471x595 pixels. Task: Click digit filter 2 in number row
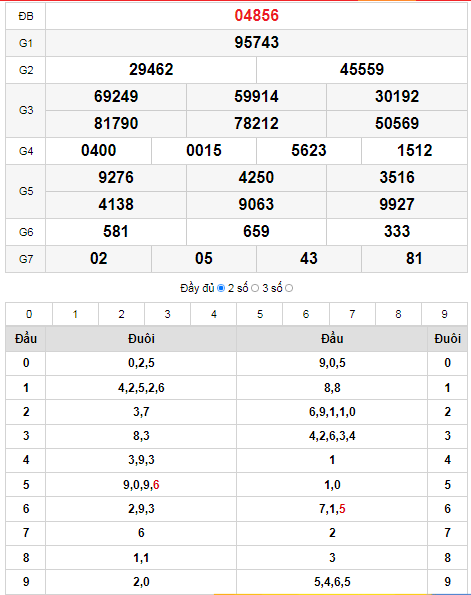pos(121,314)
